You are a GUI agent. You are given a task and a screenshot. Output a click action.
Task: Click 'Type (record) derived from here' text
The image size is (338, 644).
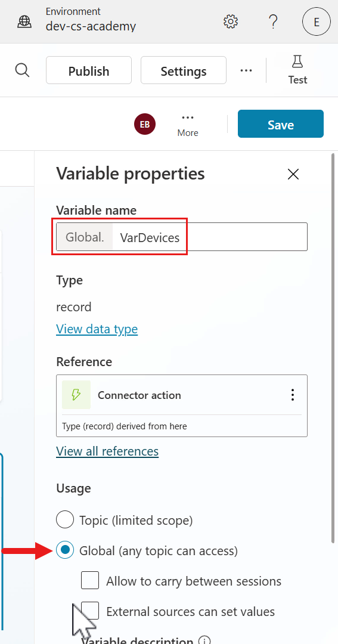pyautogui.click(x=124, y=426)
